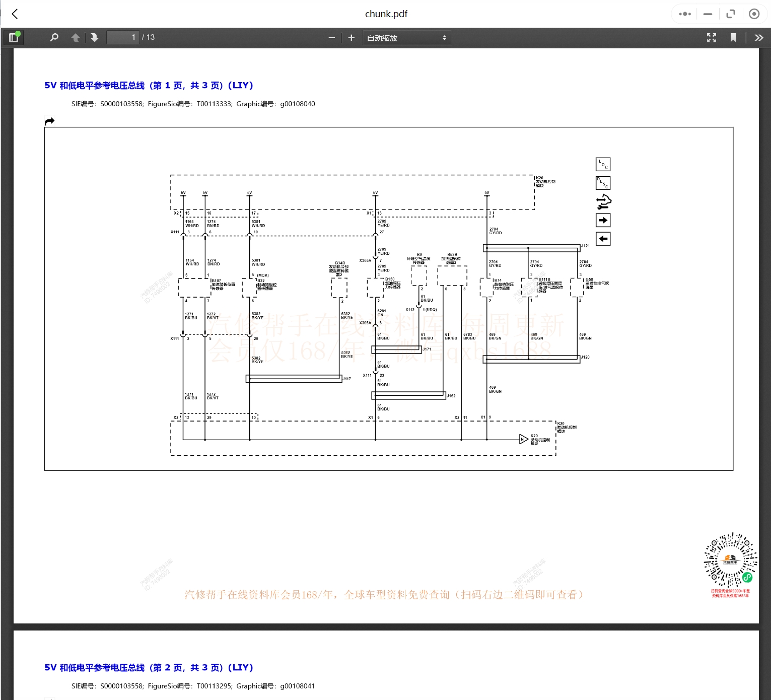The width and height of the screenshot is (771, 700).
Task: Go back using the top-left arrow
Action: 15,14
